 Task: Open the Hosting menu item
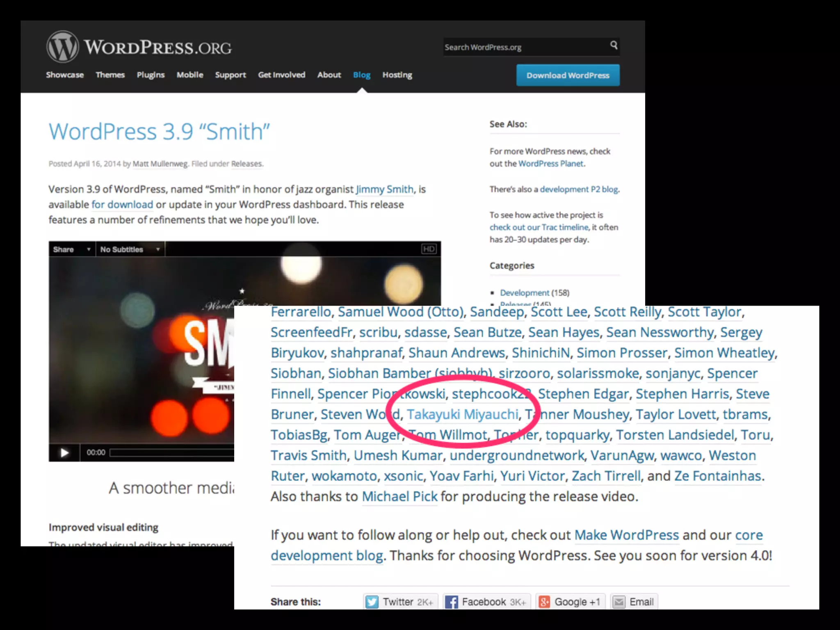[x=397, y=75]
